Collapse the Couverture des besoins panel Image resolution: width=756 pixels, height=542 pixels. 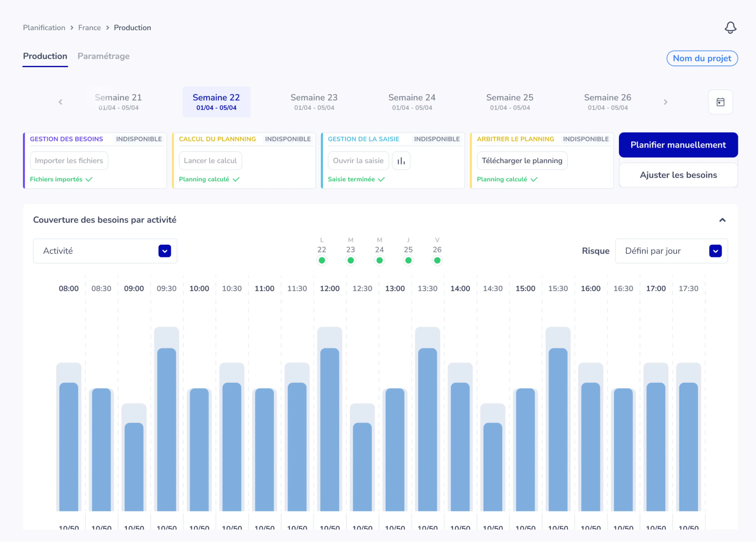click(x=723, y=220)
